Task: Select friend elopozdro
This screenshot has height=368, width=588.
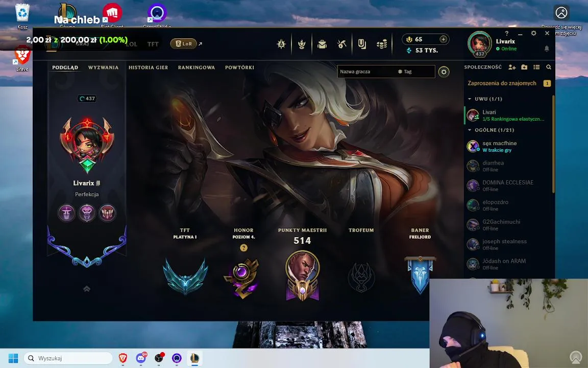Action: click(x=508, y=205)
